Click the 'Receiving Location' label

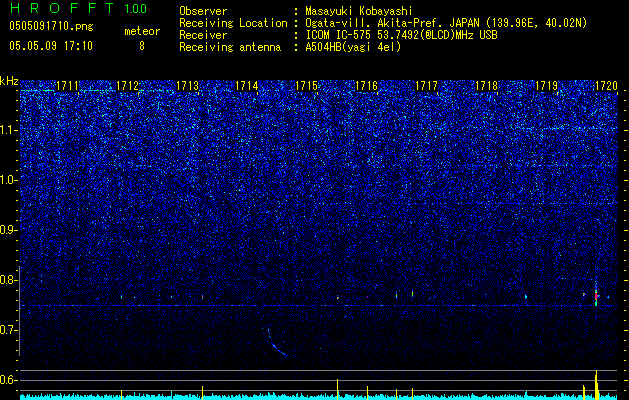(x=233, y=23)
